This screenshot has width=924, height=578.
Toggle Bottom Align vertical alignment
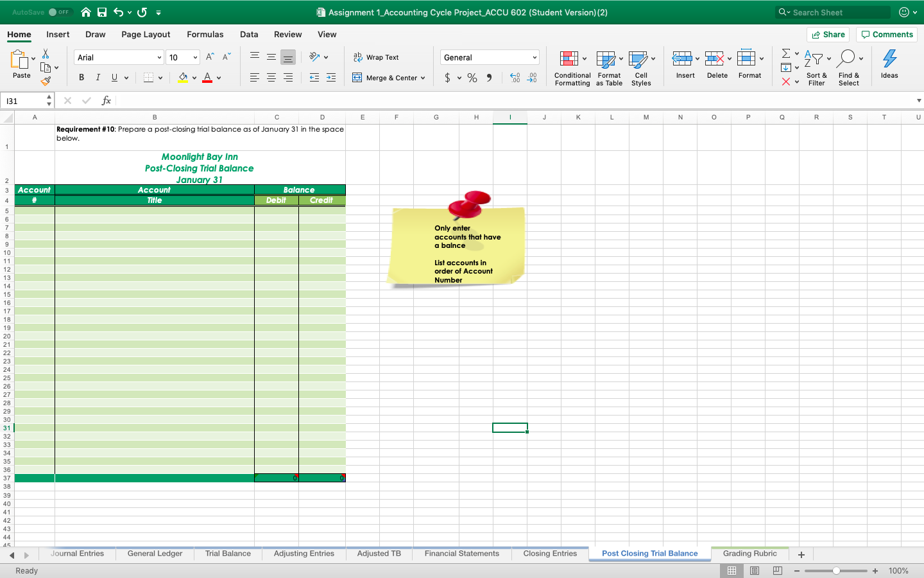click(x=288, y=57)
